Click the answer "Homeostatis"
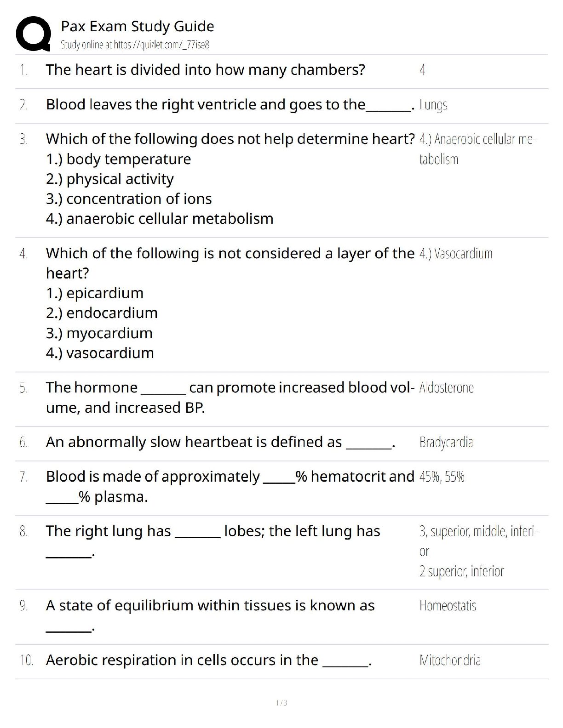 448,606
